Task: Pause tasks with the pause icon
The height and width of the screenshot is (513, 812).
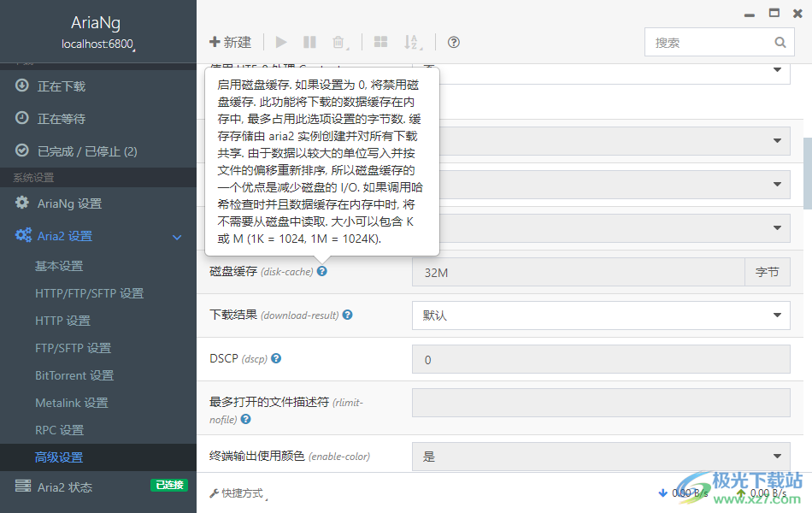Action: 309,42
